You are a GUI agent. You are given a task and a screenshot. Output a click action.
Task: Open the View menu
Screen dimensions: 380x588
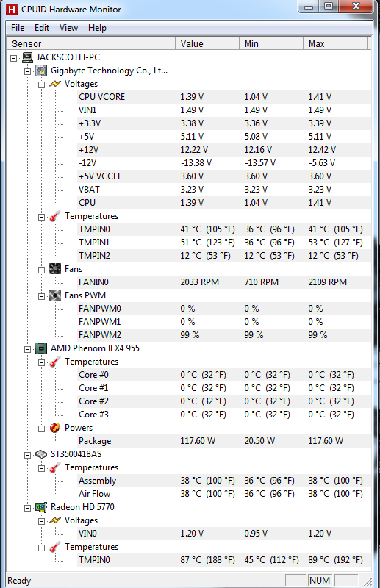click(x=68, y=28)
